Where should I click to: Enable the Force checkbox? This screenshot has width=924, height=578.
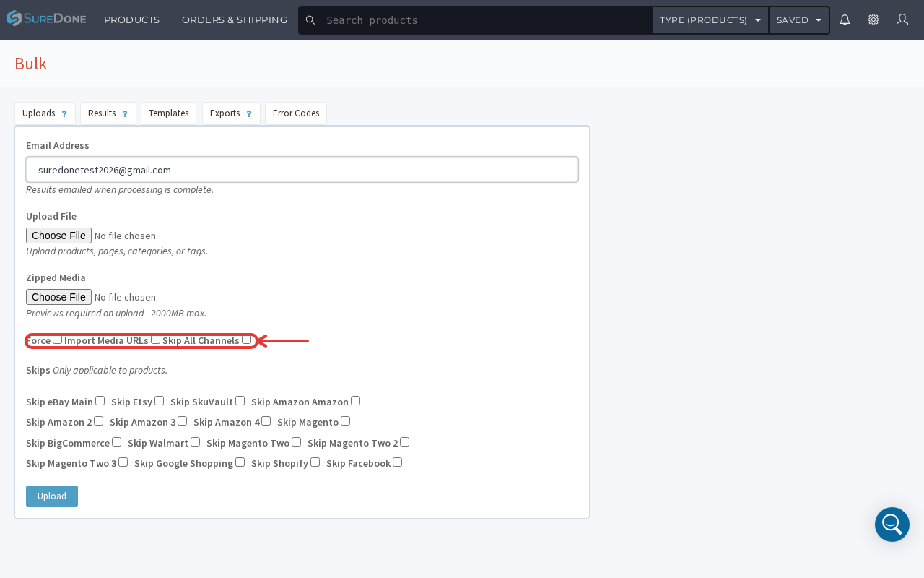tap(57, 339)
